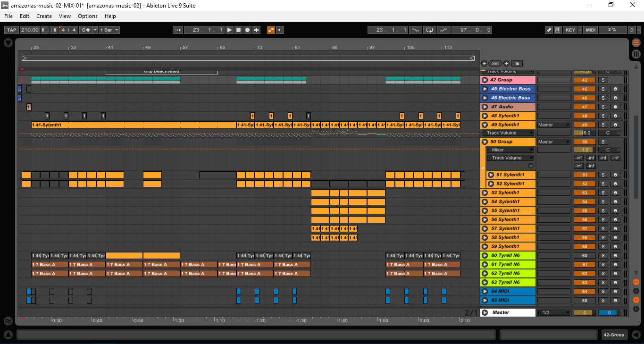Image resolution: width=644 pixels, height=344 pixels.
Task: Toggle the Computer MIDI Keyboard icon
Action: click(558, 30)
